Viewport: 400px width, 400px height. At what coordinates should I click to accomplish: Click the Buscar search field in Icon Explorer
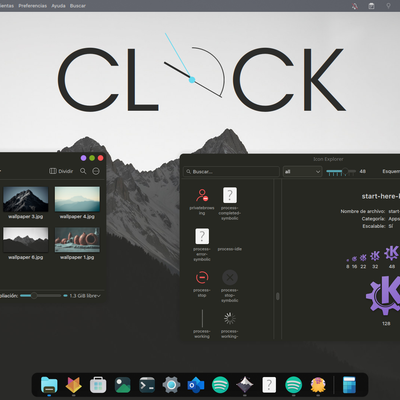point(231,172)
